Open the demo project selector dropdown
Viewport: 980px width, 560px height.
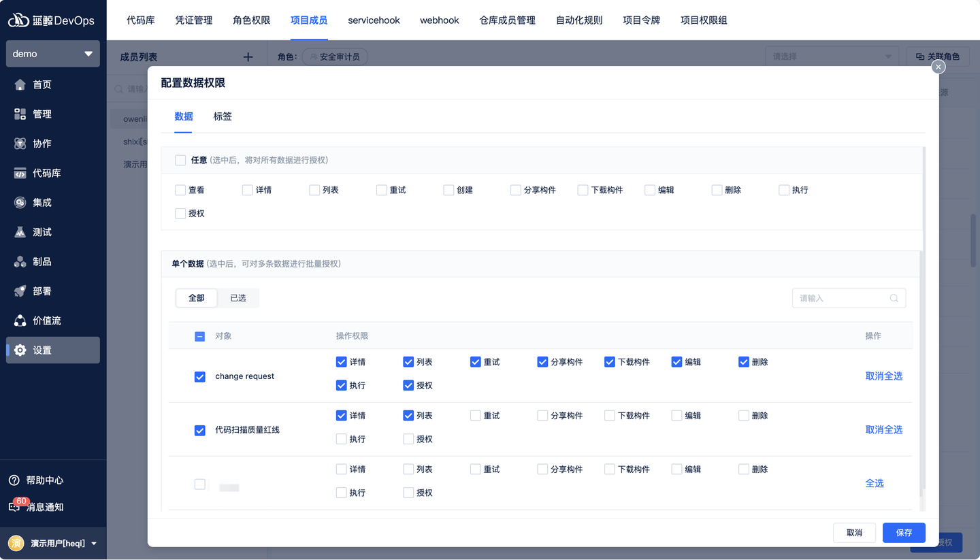click(52, 53)
